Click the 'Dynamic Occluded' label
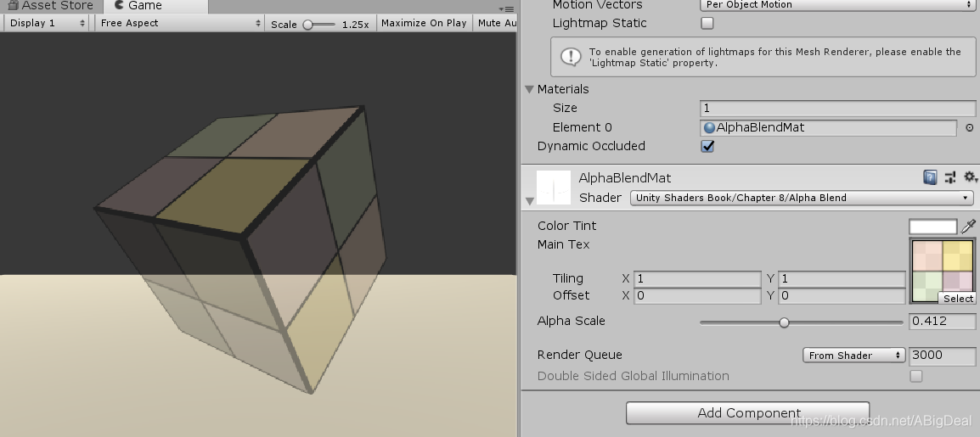The image size is (980, 437). click(x=591, y=146)
